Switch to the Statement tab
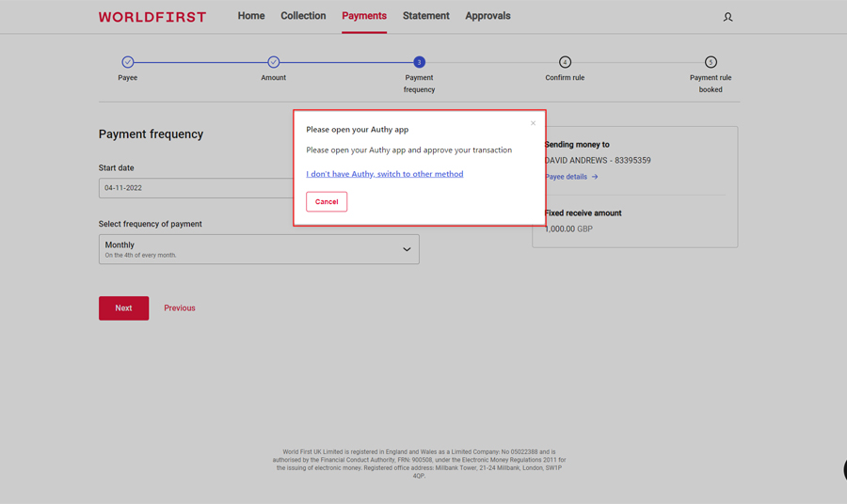 (x=426, y=16)
